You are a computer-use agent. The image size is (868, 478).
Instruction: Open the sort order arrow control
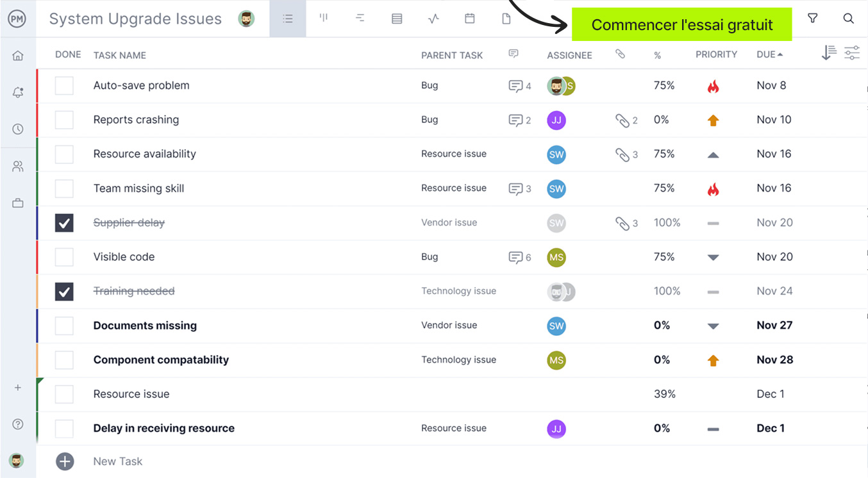(x=828, y=54)
